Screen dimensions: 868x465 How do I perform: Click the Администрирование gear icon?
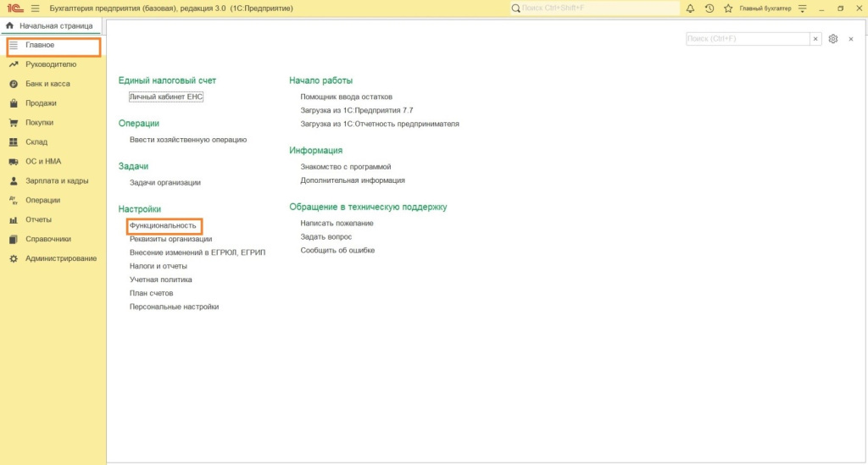point(14,258)
